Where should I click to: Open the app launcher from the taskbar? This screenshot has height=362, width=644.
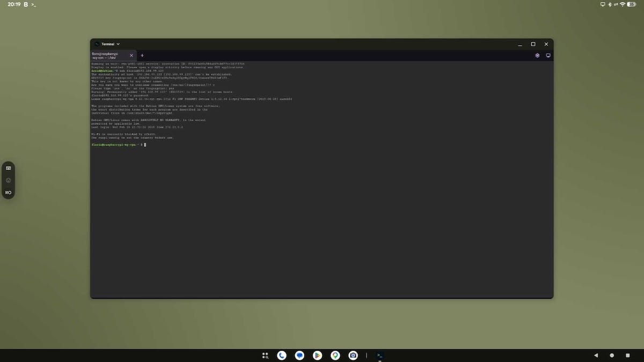[x=265, y=355]
